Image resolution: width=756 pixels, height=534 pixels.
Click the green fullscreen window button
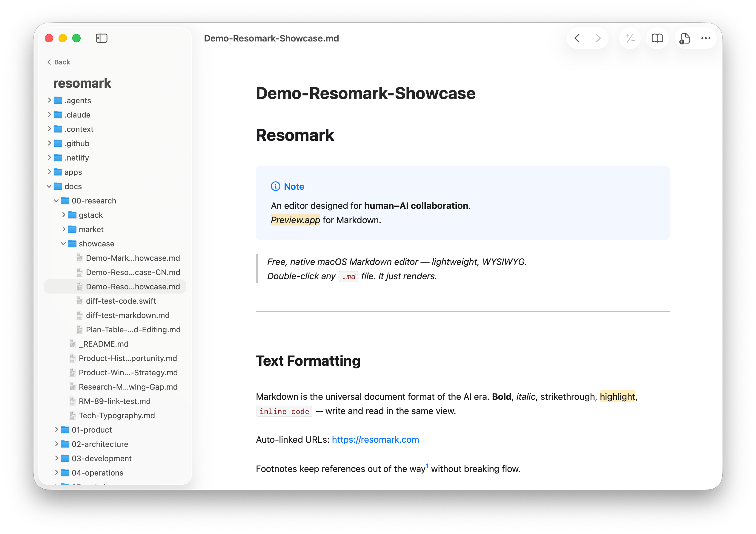coord(76,38)
